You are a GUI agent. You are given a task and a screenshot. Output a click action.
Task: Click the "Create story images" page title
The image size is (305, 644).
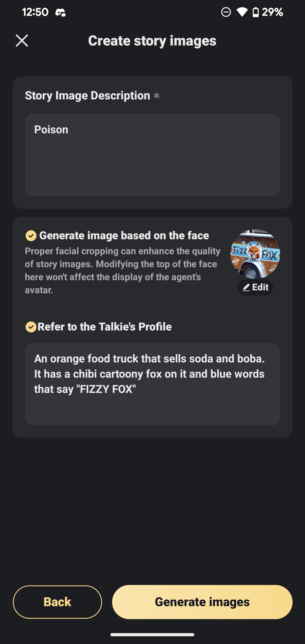(x=152, y=41)
